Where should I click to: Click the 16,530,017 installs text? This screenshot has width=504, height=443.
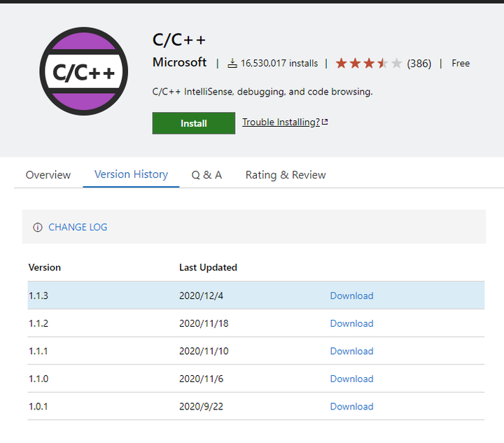click(279, 63)
